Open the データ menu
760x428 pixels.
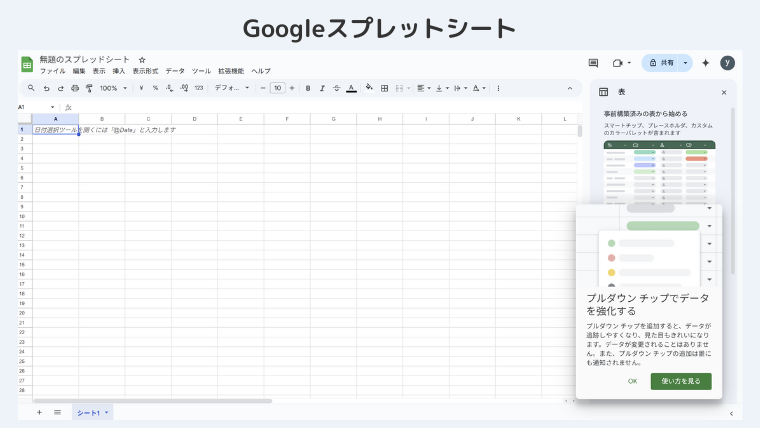pyautogui.click(x=175, y=71)
